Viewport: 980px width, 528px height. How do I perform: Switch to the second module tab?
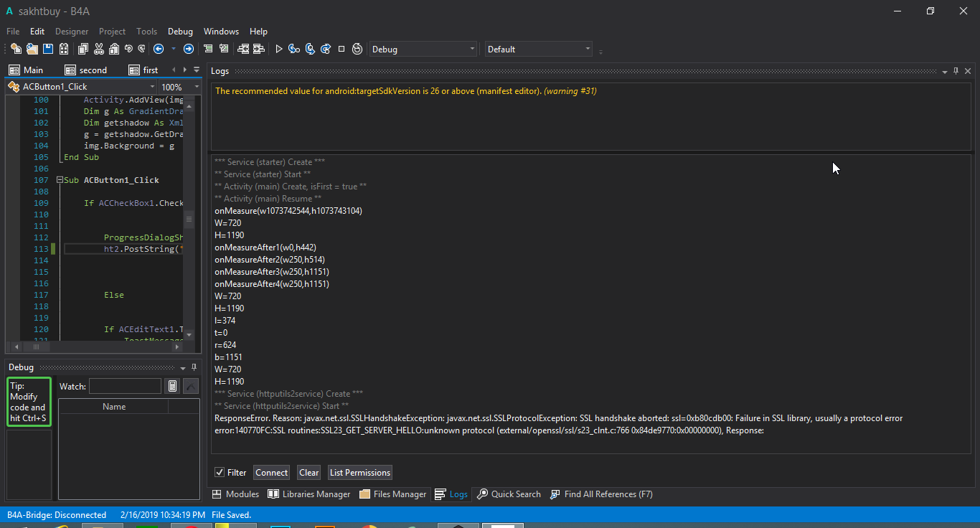(x=86, y=70)
